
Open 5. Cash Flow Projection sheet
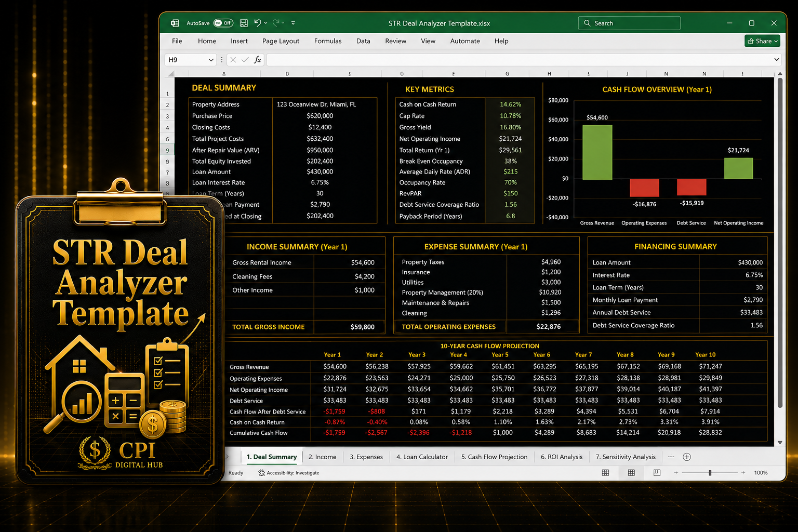pyautogui.click(x=494, y=457)
